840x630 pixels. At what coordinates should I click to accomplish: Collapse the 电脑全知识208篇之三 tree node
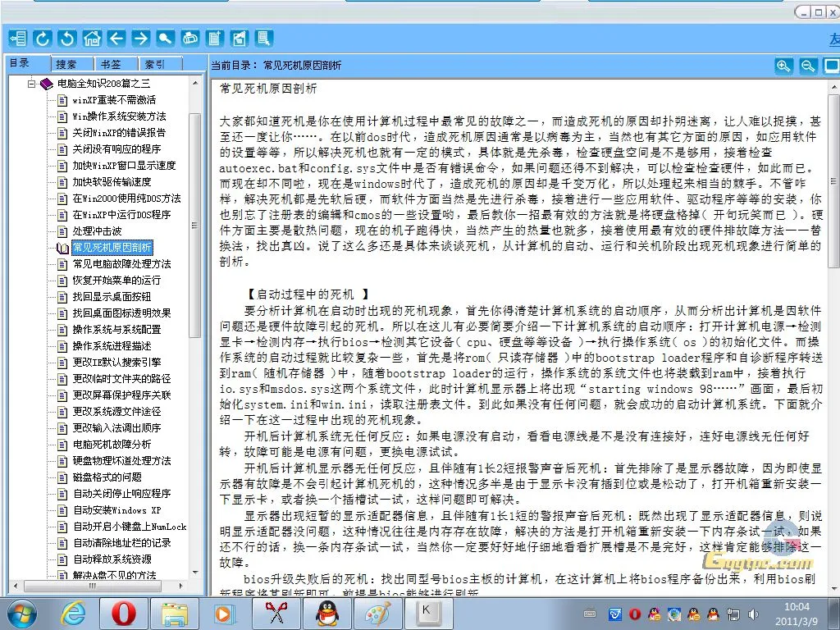[30, 82]
